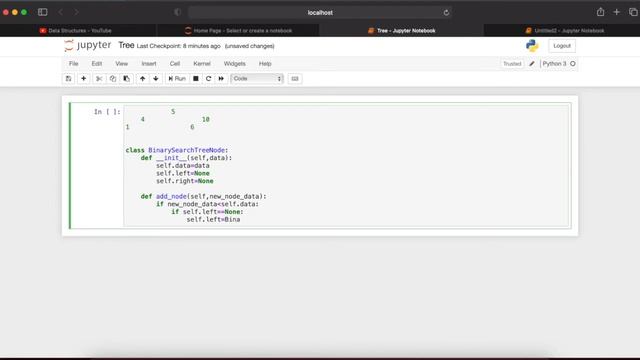This screenshot has height=360, width=640.
Task: Switch to the Home Page notebook tab
Action: click(238, 31)
